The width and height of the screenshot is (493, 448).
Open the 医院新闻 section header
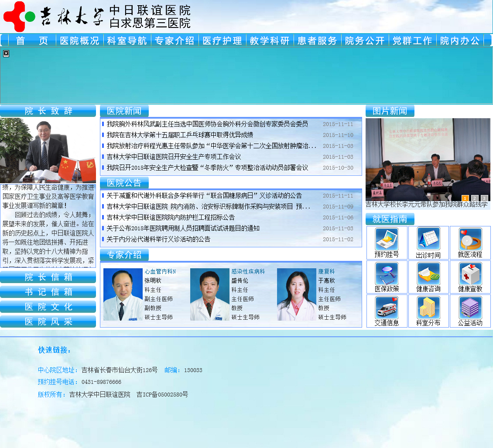tap(124, 111)
